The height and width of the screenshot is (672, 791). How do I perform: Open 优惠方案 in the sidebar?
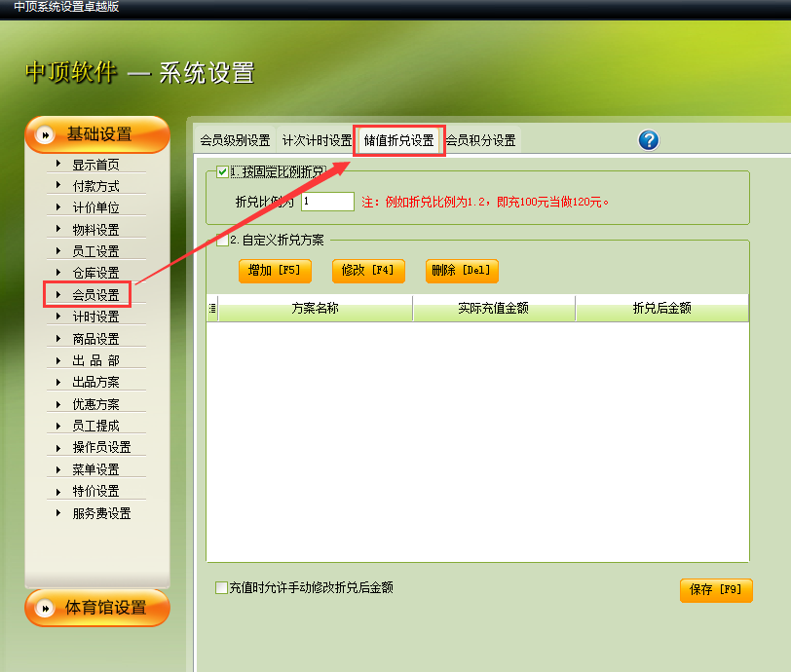95,404
